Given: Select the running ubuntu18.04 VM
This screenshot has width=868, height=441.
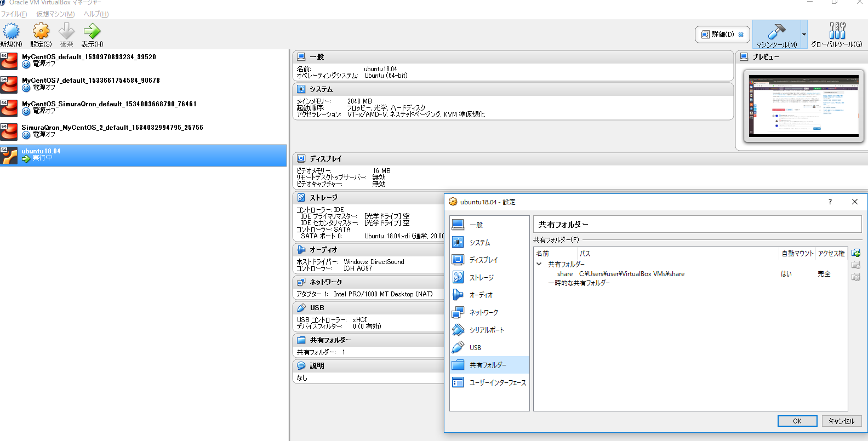Looking at the screenshot, I should point(143,156).
